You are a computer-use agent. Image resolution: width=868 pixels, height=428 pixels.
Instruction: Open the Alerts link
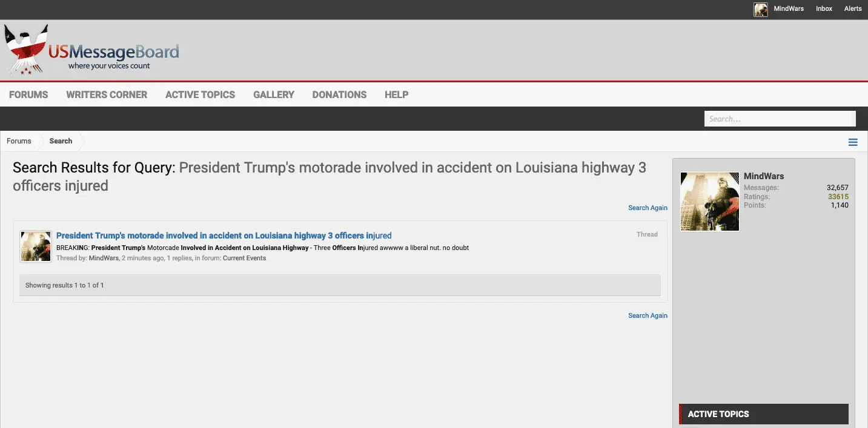click(853, 9)
